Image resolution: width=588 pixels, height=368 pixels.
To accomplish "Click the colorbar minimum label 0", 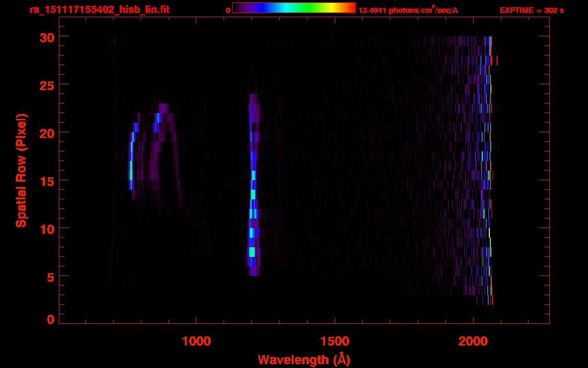I will [x=228, y=10].
